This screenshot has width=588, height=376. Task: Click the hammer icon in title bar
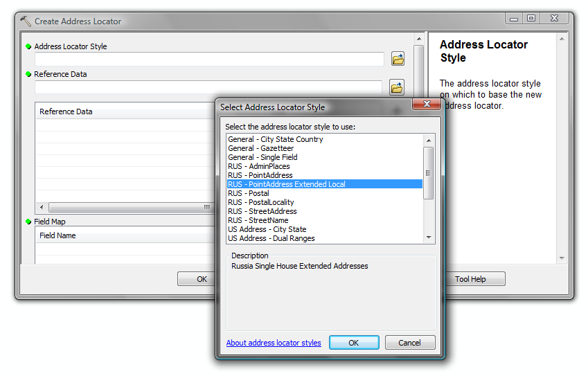(26, 21)
